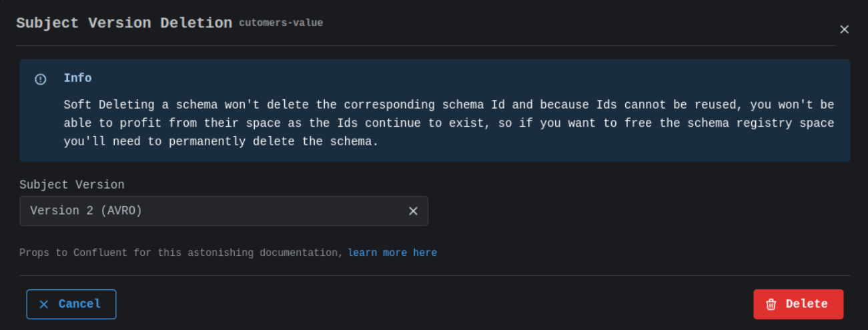Select the Version 2 (AVRO) text in combo box

coord(86,211)
